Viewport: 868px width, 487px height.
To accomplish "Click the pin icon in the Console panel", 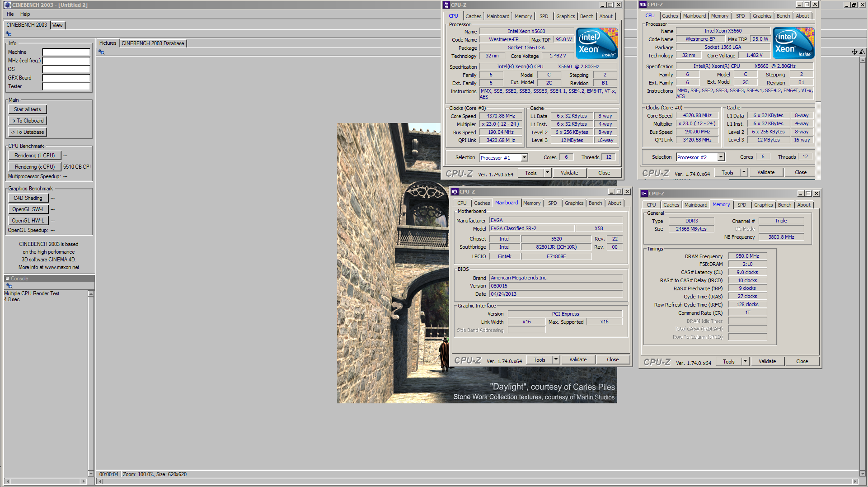I will point(9,286).
